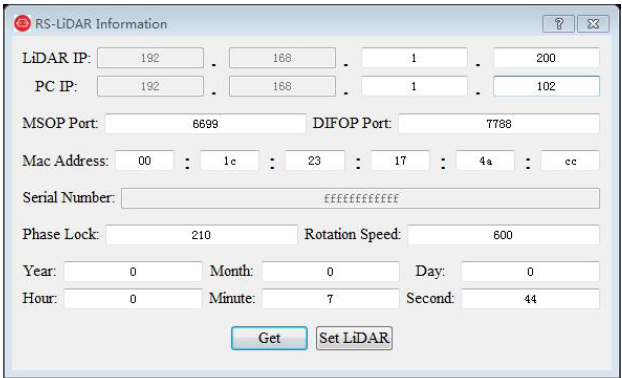Edit the Second field showing 44
Viewport: 622px width, 378px height.
click(530, 299)
